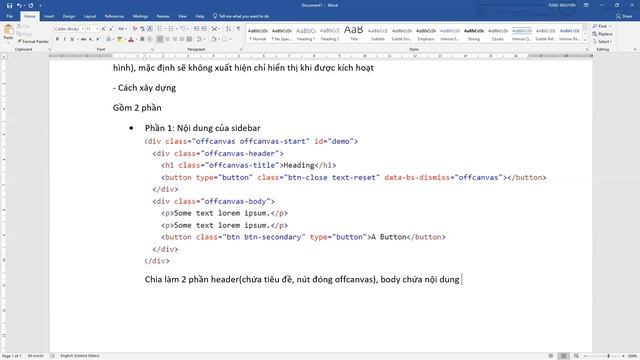The image size is (640, 360).
Task: Open the font size dropdown
Action: click(x=97, y=29)
